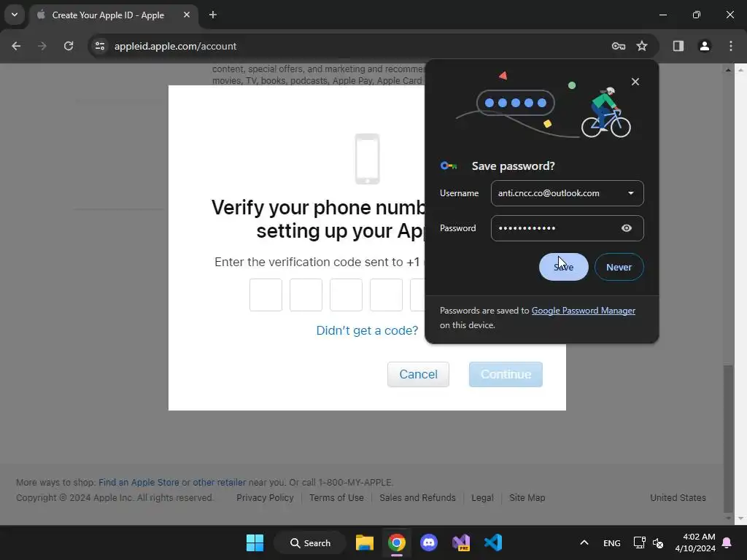Click the browser back arrow
Screen dimensions: 747x560
16,46
